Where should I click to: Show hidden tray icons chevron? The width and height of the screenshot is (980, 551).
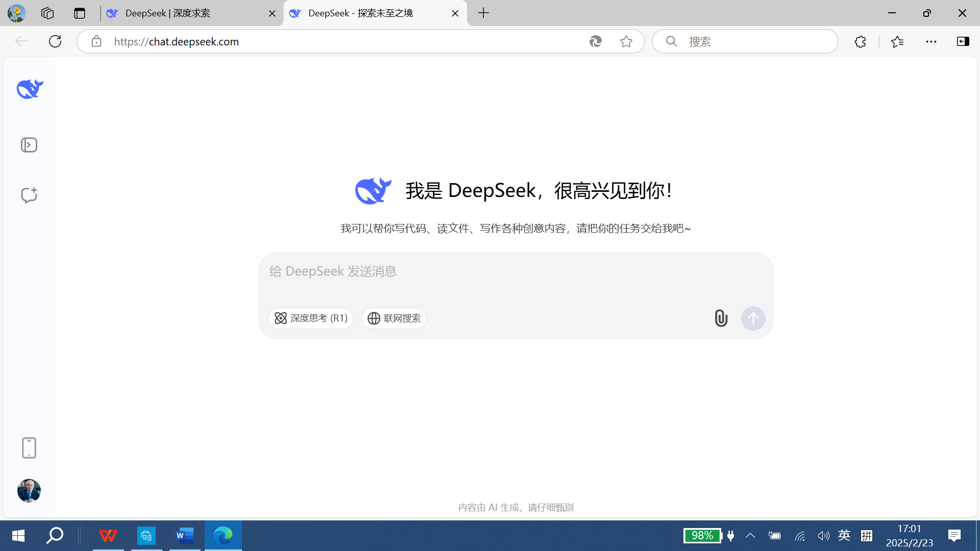(x=750, y=536)
